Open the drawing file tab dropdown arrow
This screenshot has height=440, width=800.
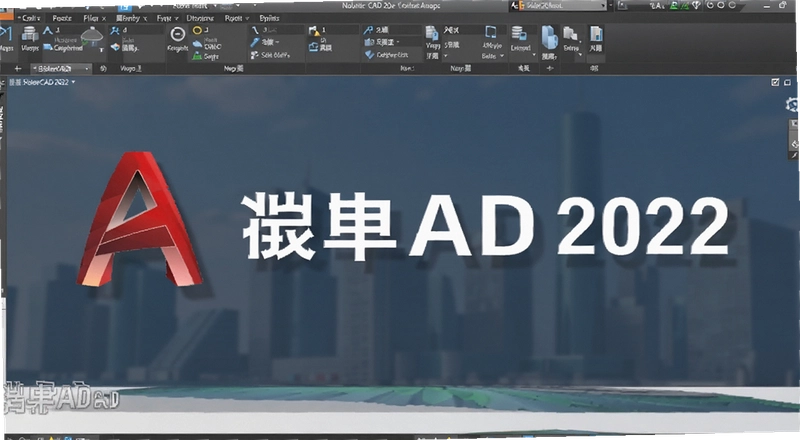pos(87,68)
